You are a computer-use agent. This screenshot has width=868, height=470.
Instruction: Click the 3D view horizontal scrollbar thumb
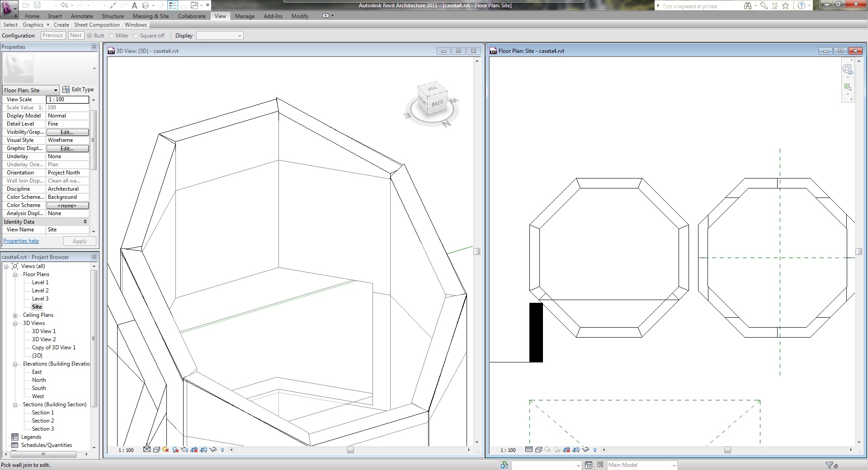[350, 450]
